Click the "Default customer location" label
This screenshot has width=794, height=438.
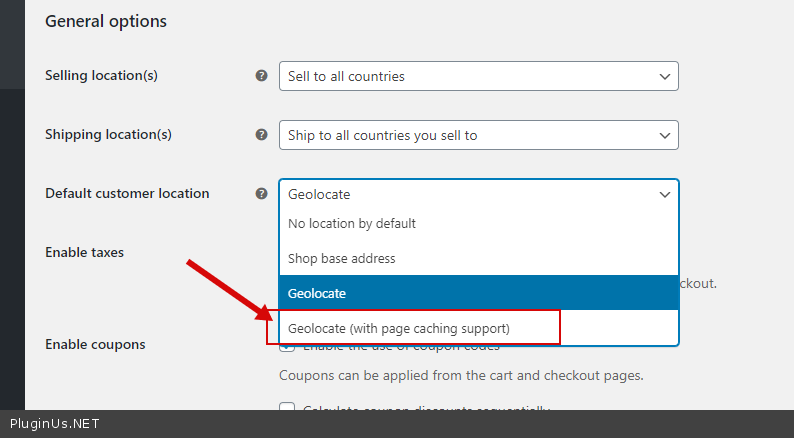tap(127, 194)
